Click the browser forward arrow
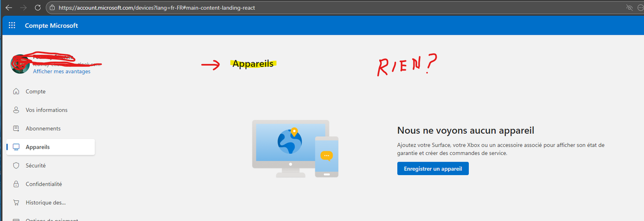Screen dimensions: 644x221 (x=23, y=8)
